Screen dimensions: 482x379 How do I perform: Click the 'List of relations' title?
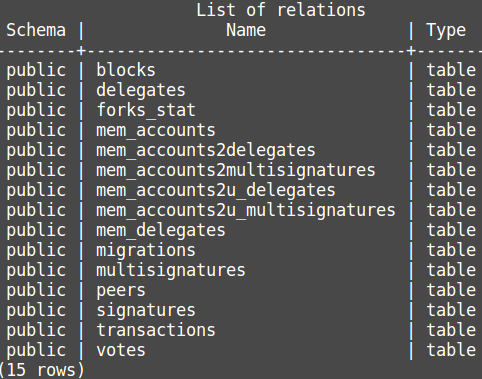[x=281, y=10]
